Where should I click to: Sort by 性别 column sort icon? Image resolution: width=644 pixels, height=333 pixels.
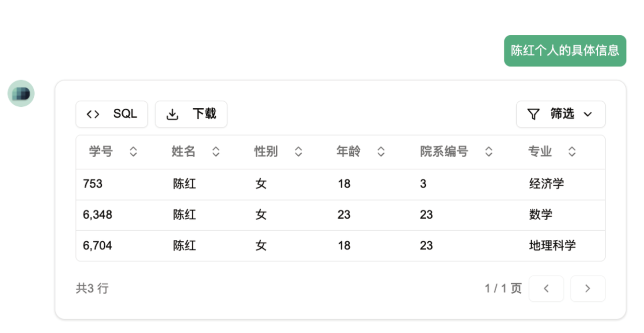pos(298,152)
